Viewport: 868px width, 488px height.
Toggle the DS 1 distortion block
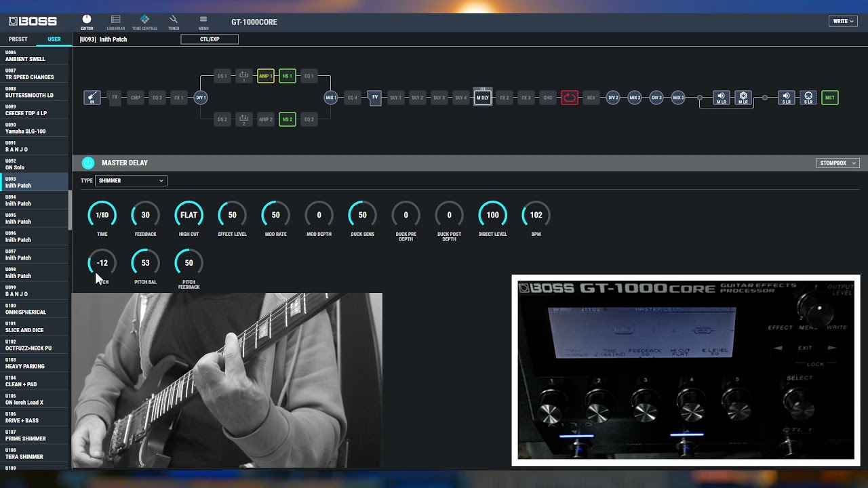pos(222,76)
